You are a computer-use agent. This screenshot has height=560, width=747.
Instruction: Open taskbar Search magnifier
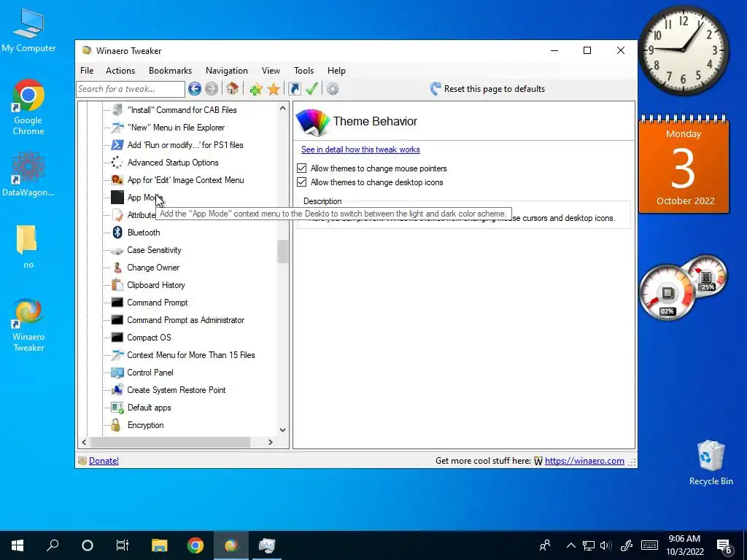tap(53, 545)
